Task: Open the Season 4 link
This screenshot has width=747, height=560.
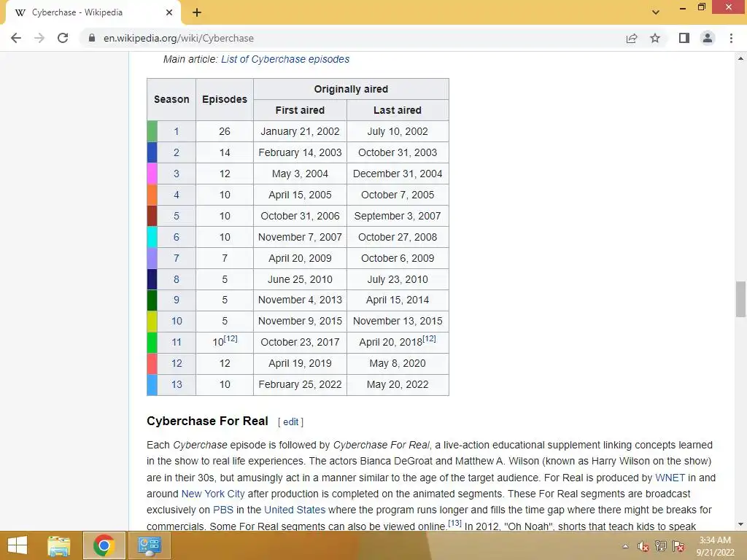Action: pos(177,195)
